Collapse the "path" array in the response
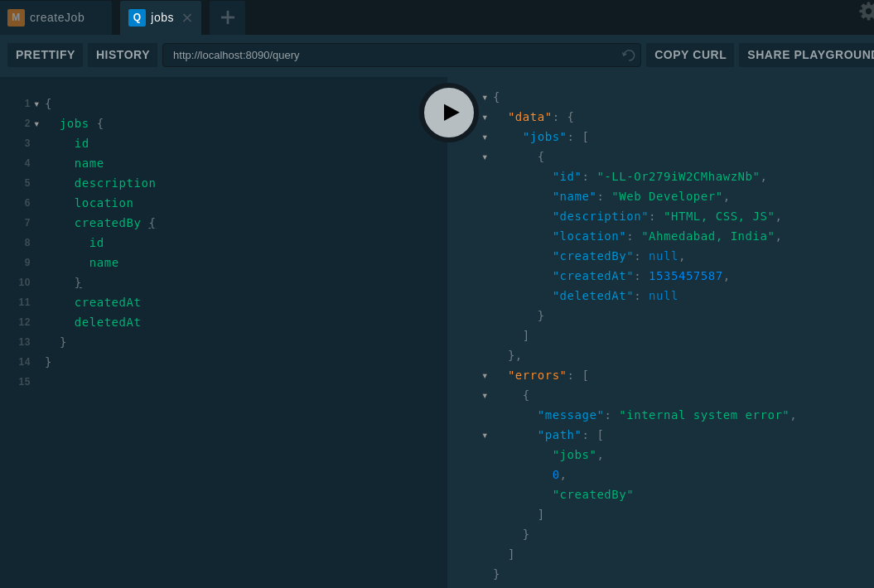 click(485, 436)
